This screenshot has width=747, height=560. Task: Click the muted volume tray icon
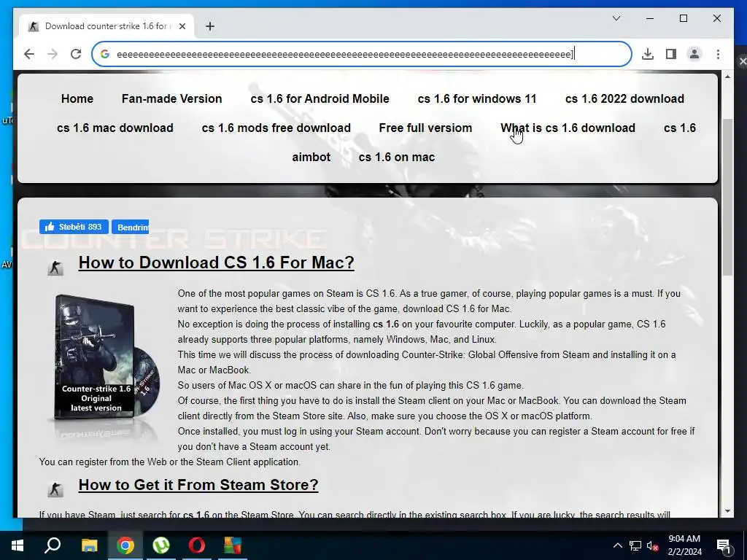pyautogui.click(x=653, y=545)
